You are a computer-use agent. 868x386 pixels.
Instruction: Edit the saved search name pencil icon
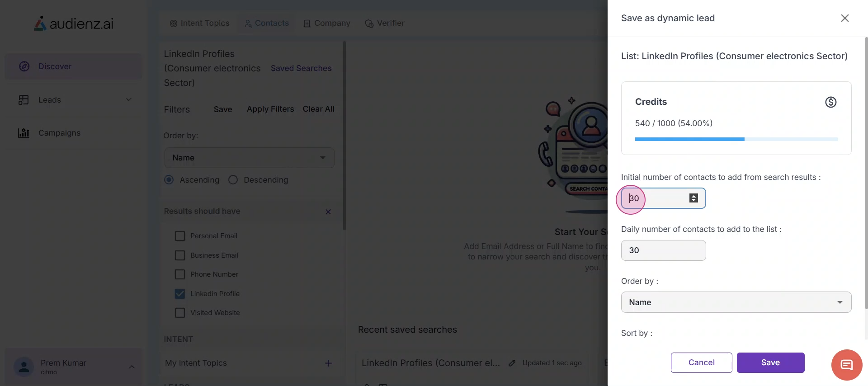tap(512, 363)
